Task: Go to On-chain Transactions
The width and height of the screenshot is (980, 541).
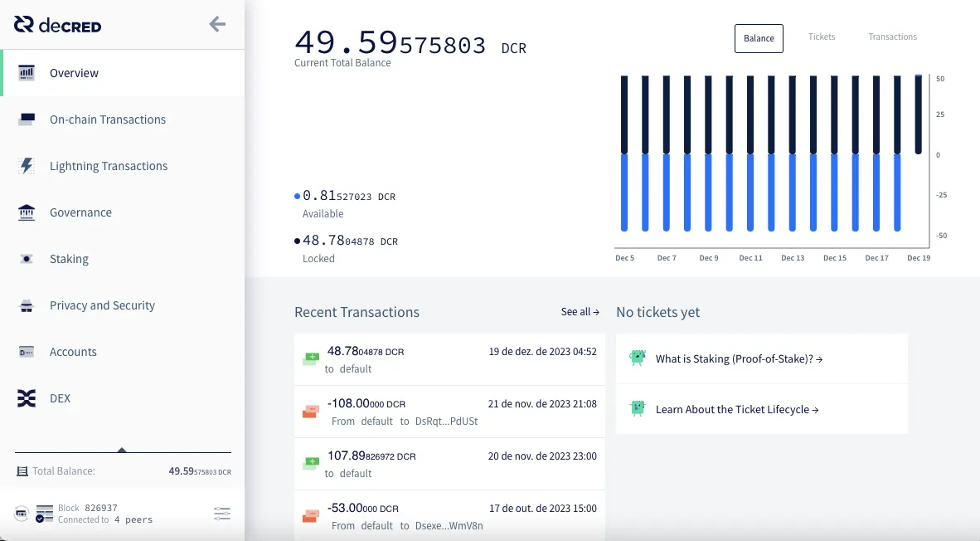Action: (x=123, y=119)
